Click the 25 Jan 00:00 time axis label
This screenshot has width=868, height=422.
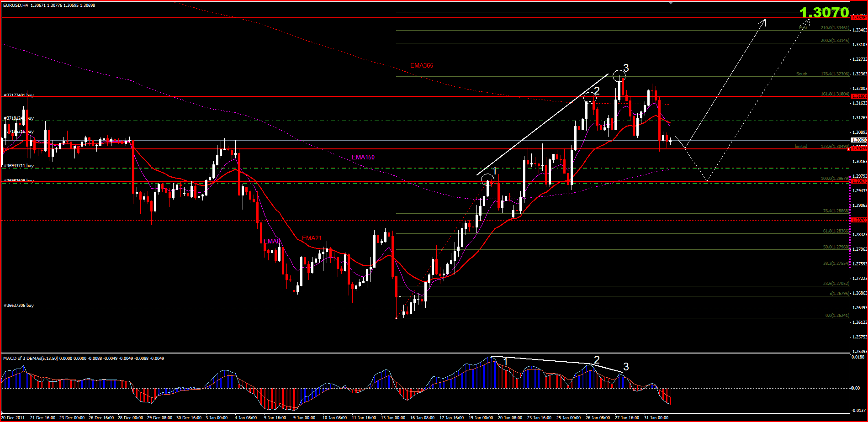tap(569, 417)
